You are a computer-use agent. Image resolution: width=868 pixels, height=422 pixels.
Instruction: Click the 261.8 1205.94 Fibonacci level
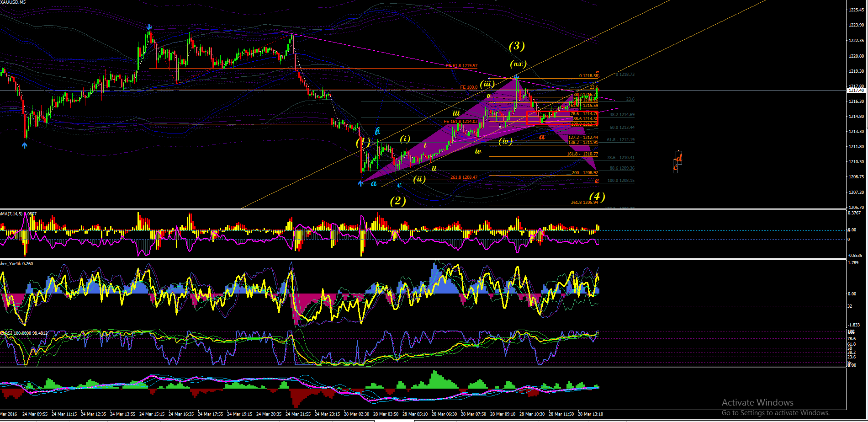(584, 203)
